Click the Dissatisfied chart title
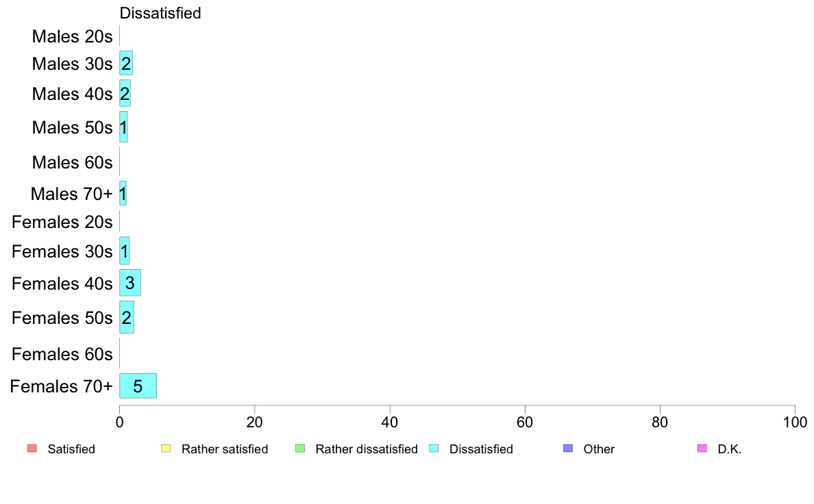The height and width of the screenshot is (504, 814). 160,13
